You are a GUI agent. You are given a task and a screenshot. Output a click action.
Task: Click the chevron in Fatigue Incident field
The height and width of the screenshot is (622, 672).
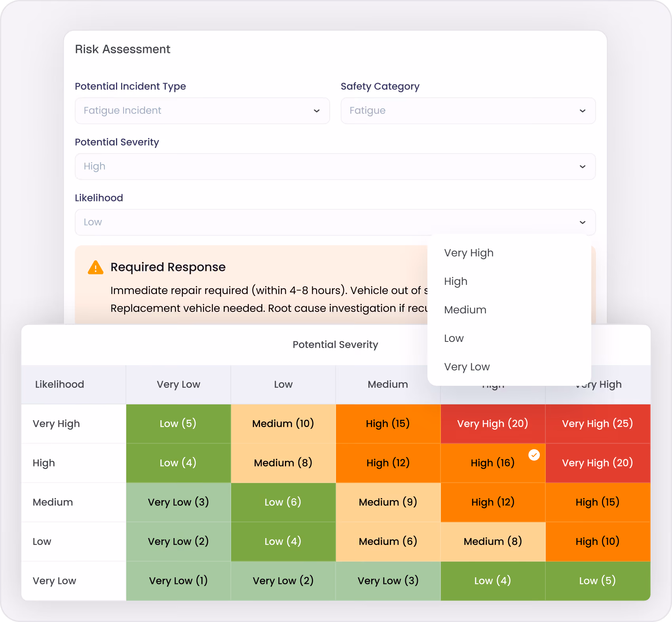317,111
